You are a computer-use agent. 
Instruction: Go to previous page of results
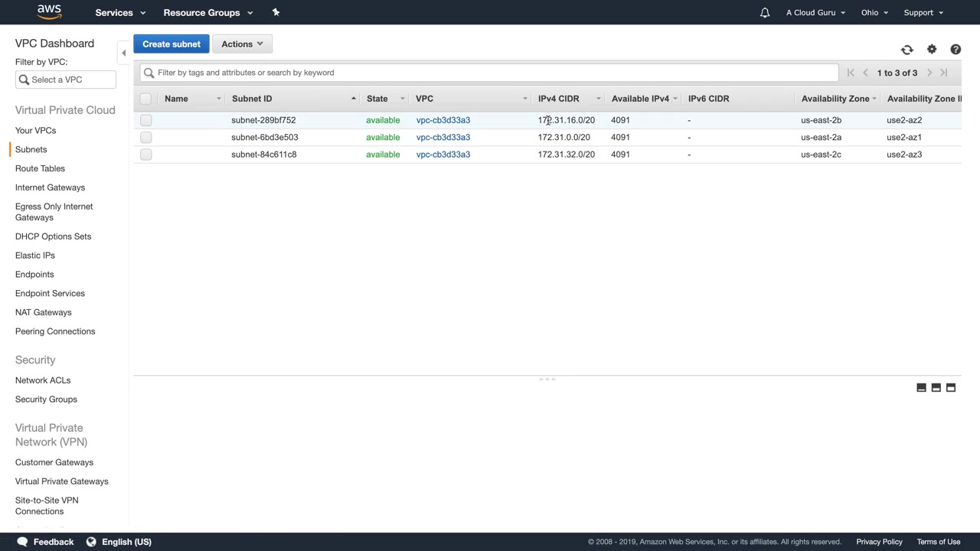[x=865, y=73]
